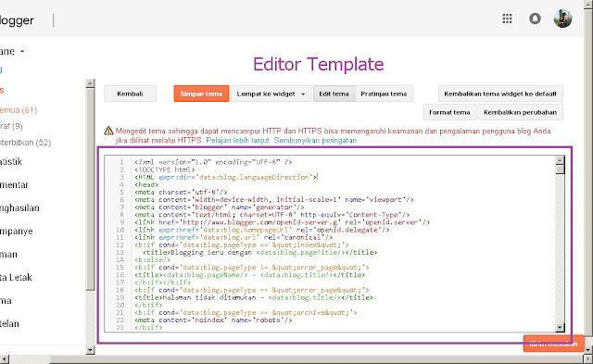Click the generator meta content line

pyautogui.click(x=220, y=207)
